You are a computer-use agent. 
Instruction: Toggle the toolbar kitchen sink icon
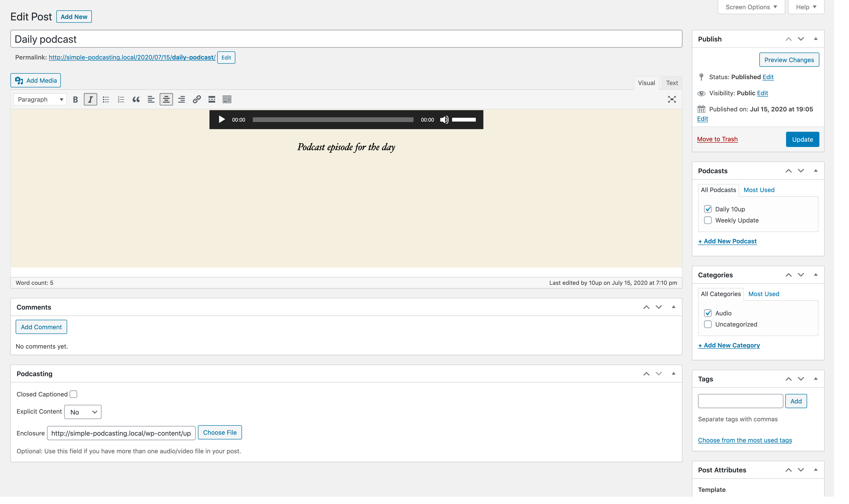coord(227,100)
